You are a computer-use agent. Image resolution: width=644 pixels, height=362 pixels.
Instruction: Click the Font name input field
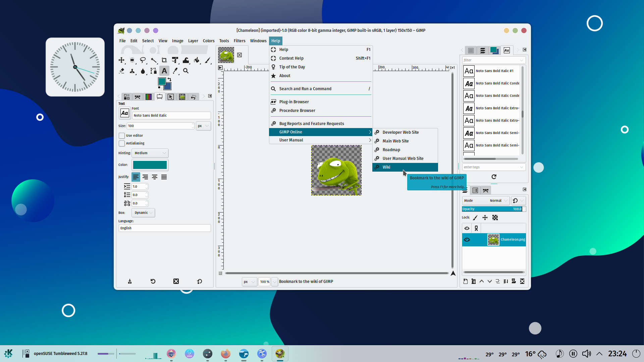point(171,116)
